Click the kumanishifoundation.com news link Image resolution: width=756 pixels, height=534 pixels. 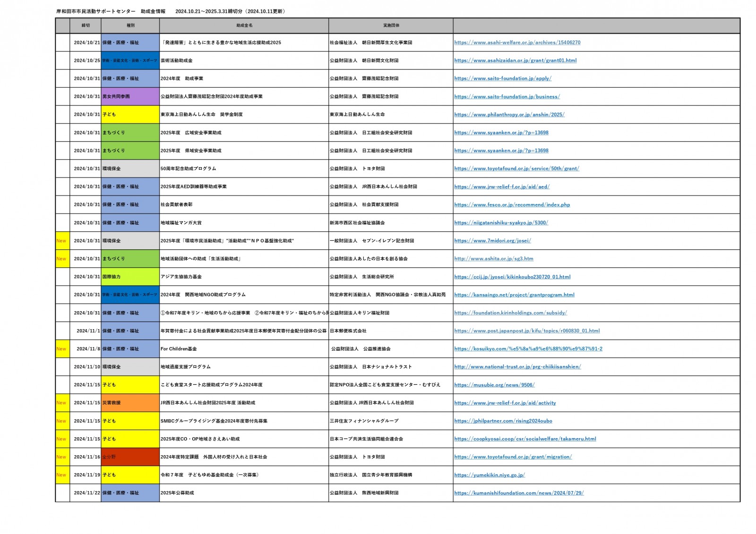[x=519, y=493]
